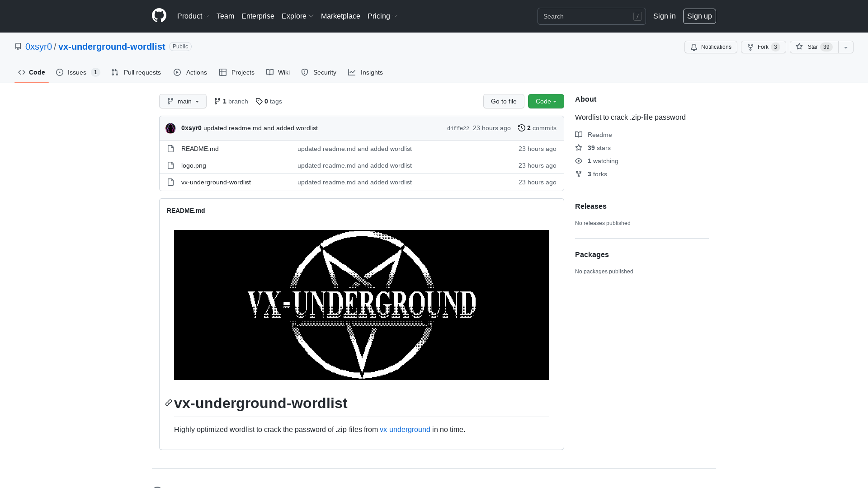
Task: Open the logo.png file
Action: coord(193,165)
